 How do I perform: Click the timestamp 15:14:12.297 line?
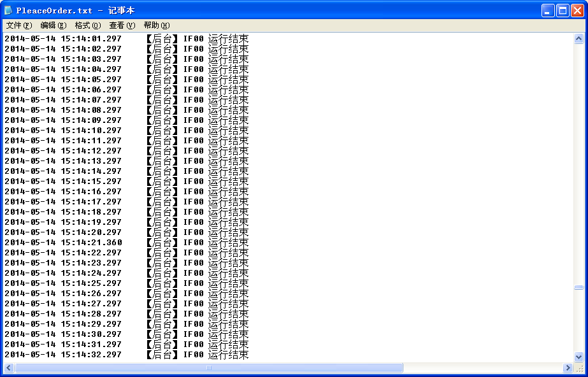(x=126, y=151)
